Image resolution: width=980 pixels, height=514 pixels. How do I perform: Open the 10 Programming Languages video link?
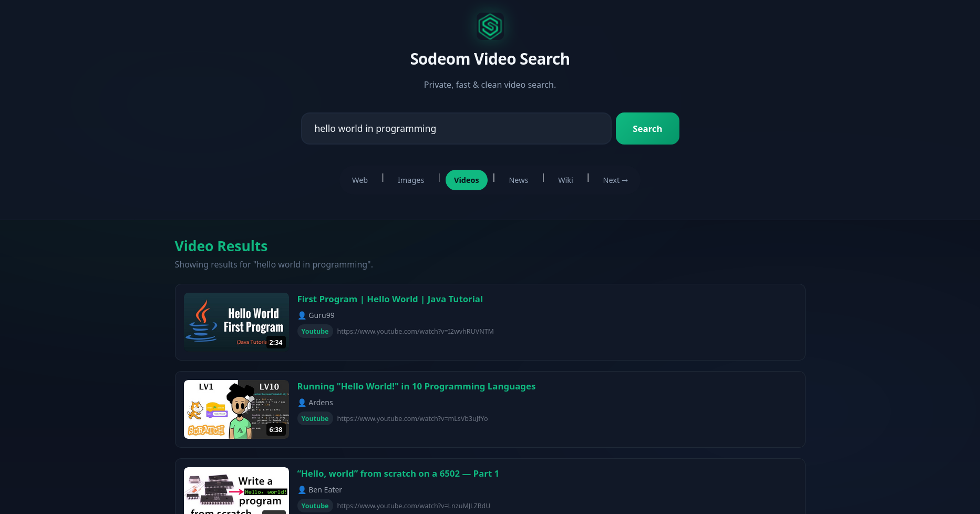pos(416,386)
